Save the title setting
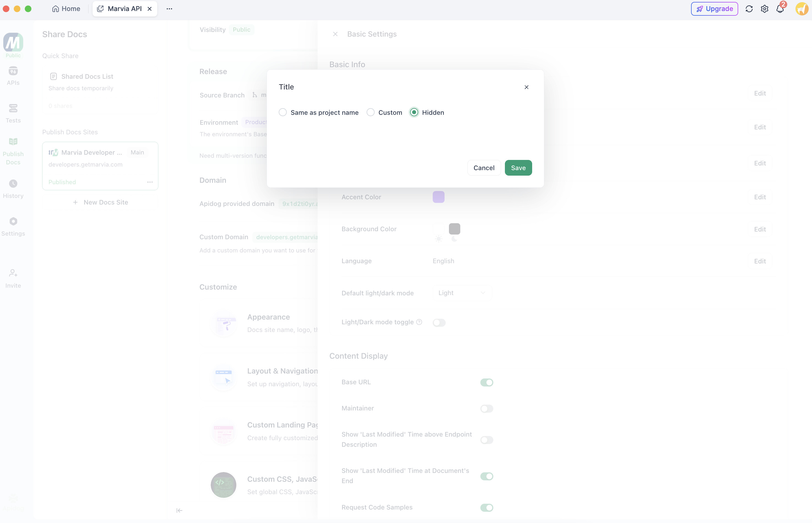This screenshot has height=523, width=812. click(x=518, y=168)
